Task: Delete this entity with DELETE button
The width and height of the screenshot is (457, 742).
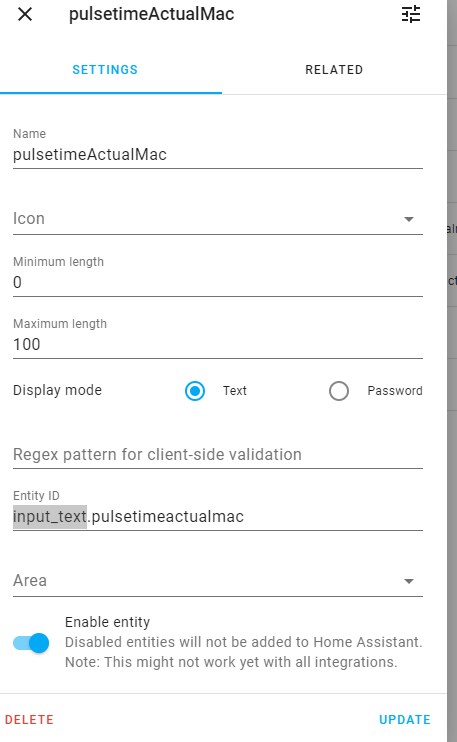Action: 29,720
